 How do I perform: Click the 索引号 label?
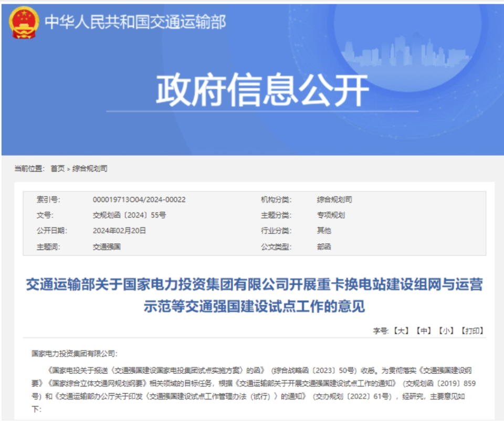point(48,200)
